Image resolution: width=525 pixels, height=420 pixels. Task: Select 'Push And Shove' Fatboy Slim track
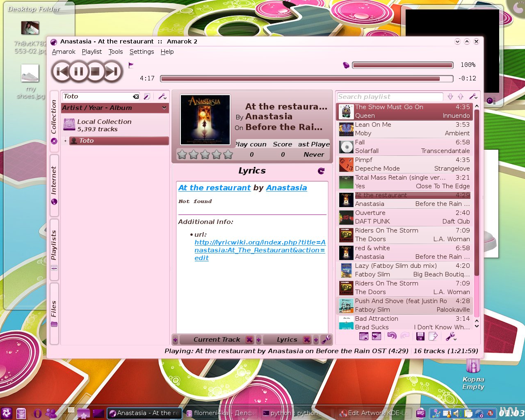pos(404,306)
